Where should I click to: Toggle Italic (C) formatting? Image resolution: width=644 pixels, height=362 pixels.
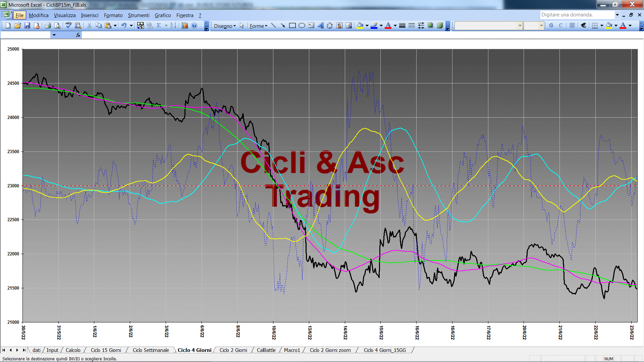(x=560, y=25)
